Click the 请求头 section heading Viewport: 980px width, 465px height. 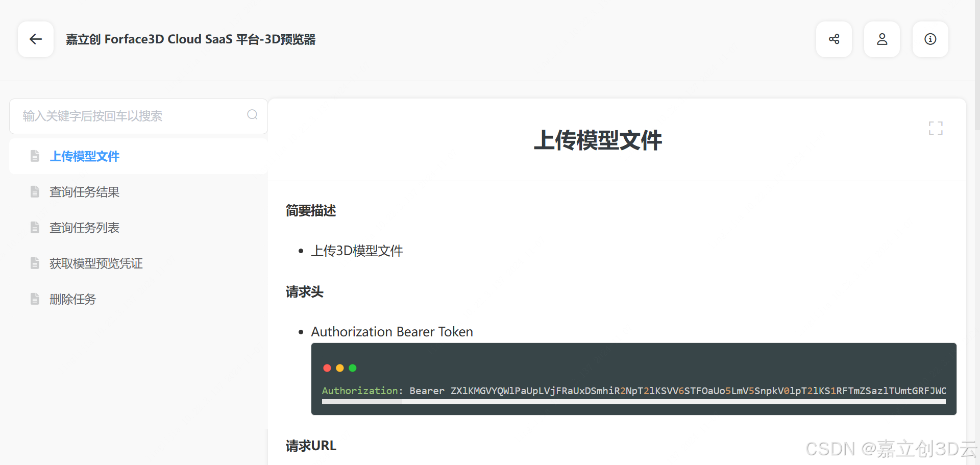[305, 292]
